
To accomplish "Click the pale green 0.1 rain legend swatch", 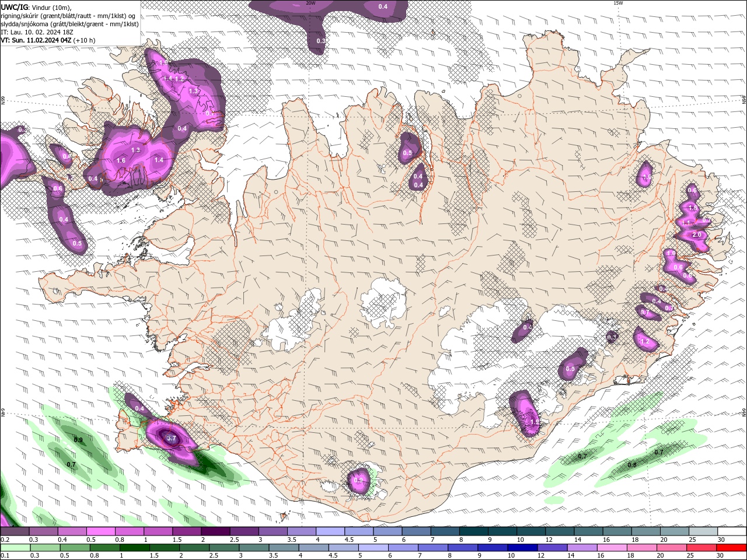I will pos(15,548).
